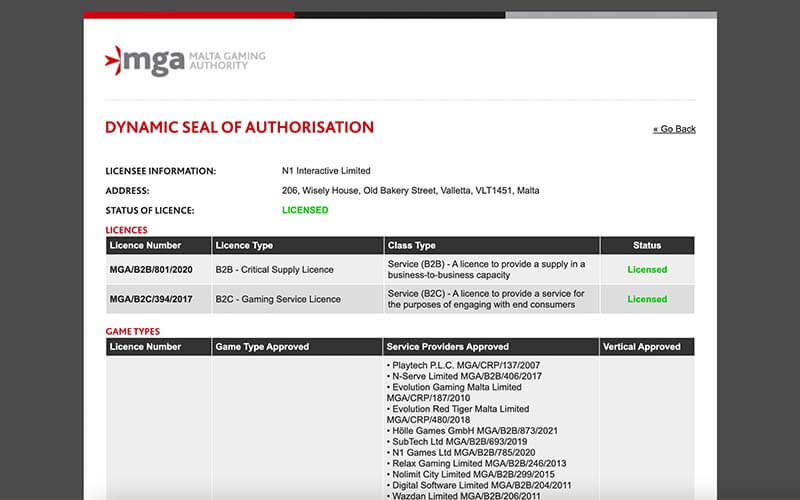The height and width of the screenshot is (500, 800).
Task: Click N-Serve Limited MGA/B2B/406/2017 entry
Action: (x=464, y=376)
